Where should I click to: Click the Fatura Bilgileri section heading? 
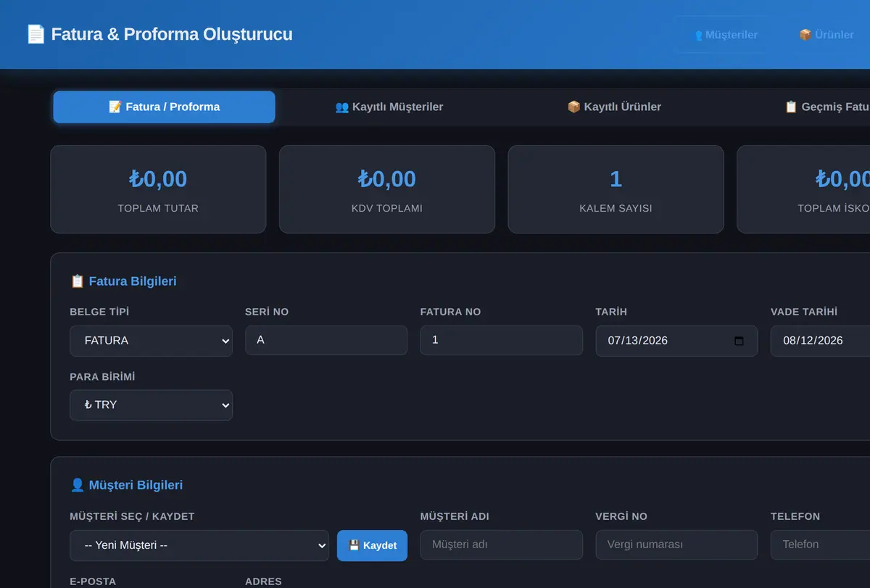click(x=123, y=281)
